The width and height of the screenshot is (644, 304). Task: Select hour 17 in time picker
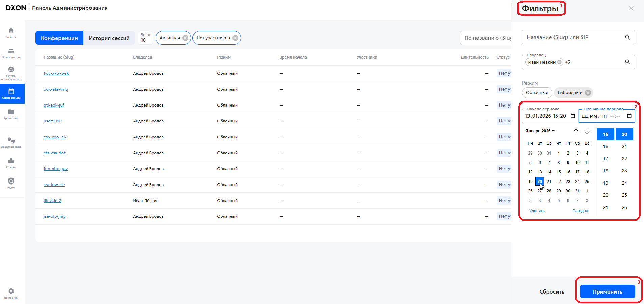pos(606,159)
